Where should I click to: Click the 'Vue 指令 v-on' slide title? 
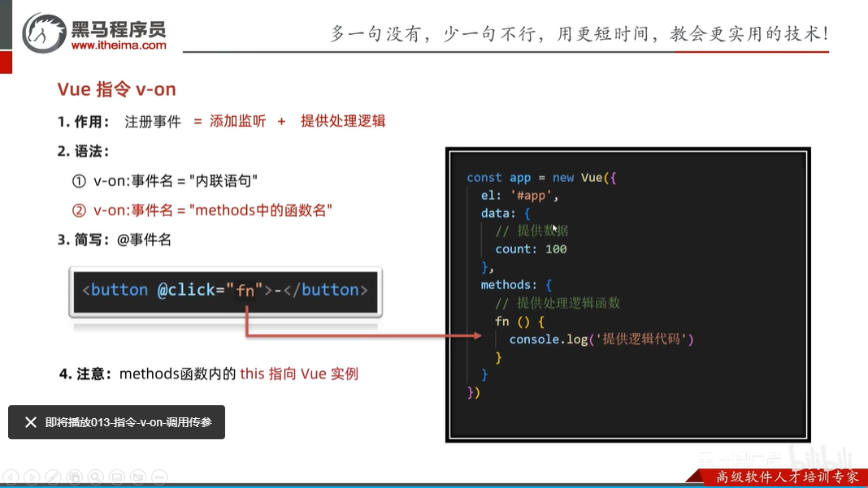(x=116, y=89)
